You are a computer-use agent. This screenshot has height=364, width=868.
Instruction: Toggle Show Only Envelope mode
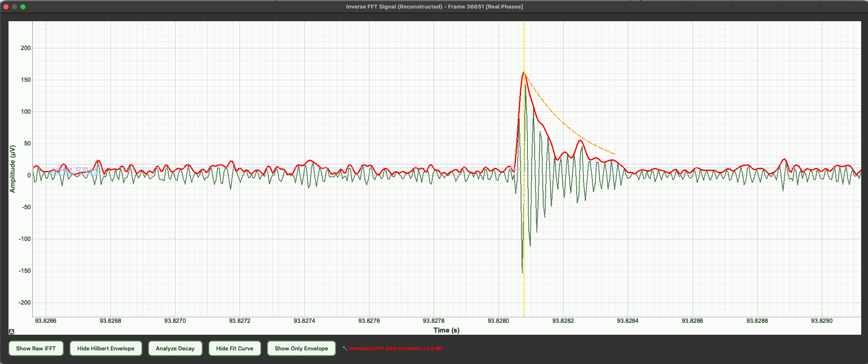pos(301,348)
